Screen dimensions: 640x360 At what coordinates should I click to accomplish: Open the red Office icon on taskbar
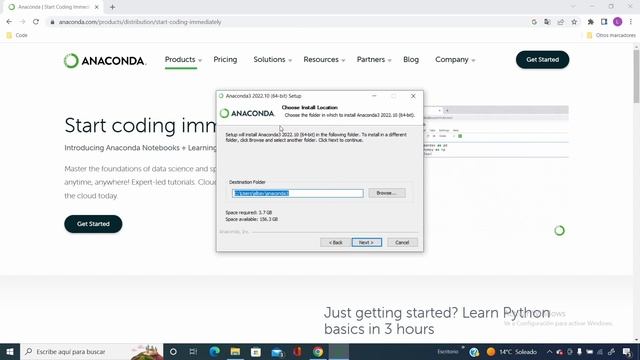(x=298, y=351)
